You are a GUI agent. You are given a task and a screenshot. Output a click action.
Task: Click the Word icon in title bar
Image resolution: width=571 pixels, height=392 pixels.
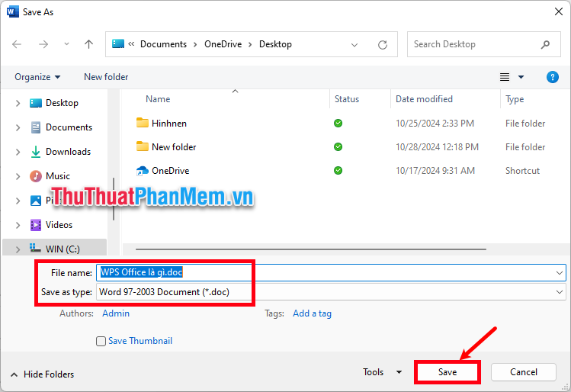(x=12, y=11)
